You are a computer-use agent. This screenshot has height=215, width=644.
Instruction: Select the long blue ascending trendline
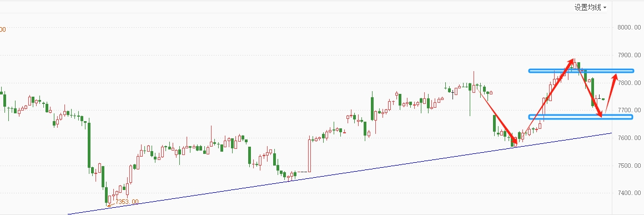[x=340, y=173]
